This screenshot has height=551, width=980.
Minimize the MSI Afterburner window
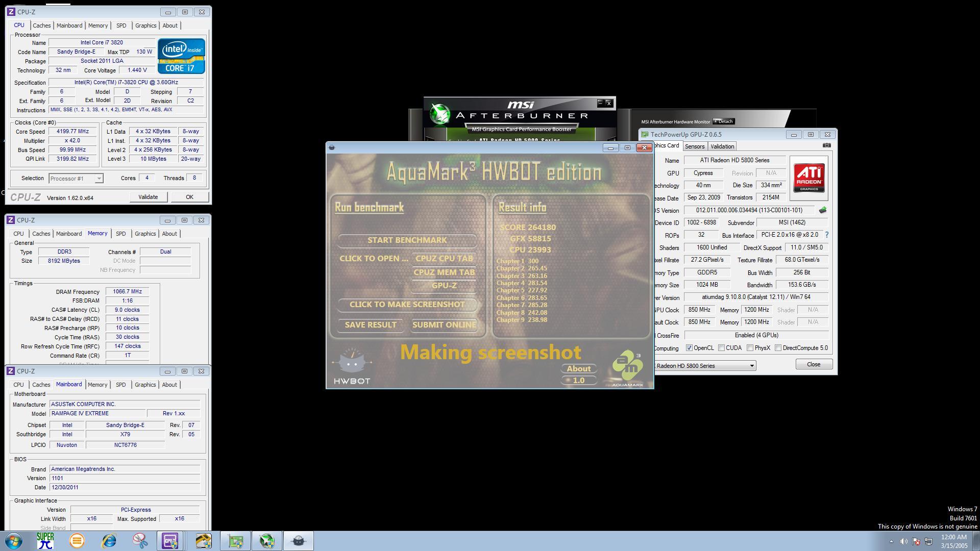600,103
